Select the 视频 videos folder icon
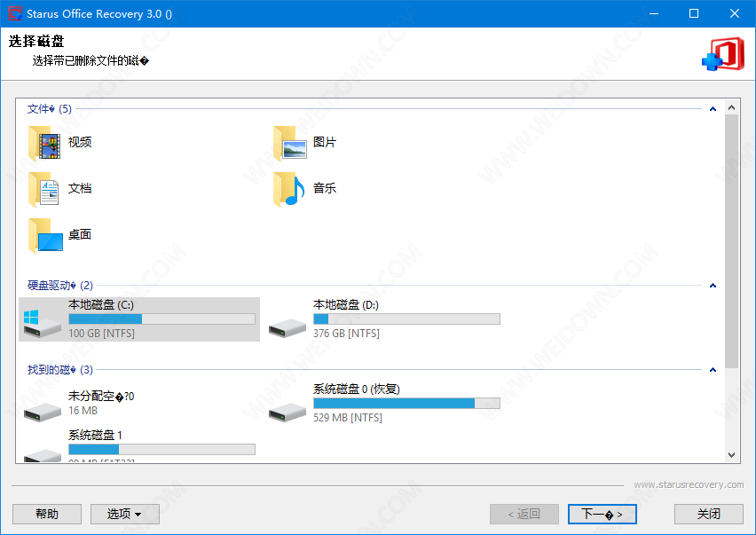The height and width of the screenshot is (535, 756). click(44, 143)
